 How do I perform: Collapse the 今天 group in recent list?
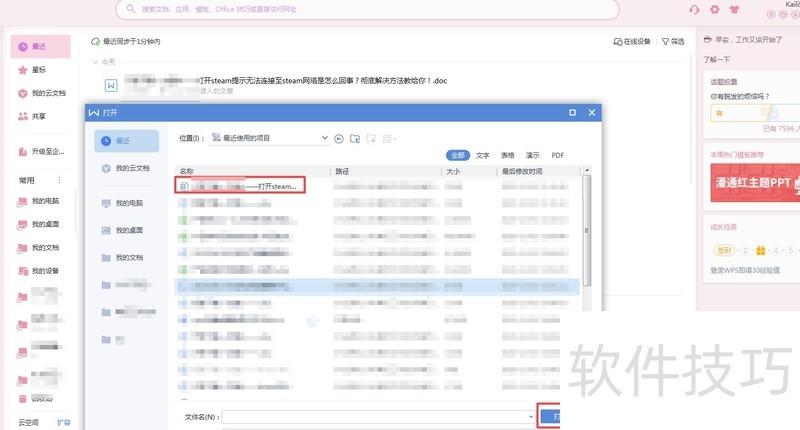(x=95, y=62)
